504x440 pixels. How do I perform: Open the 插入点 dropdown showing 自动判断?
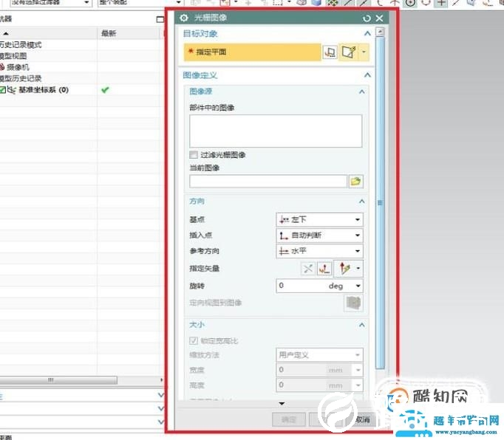[x=319, y=236]
